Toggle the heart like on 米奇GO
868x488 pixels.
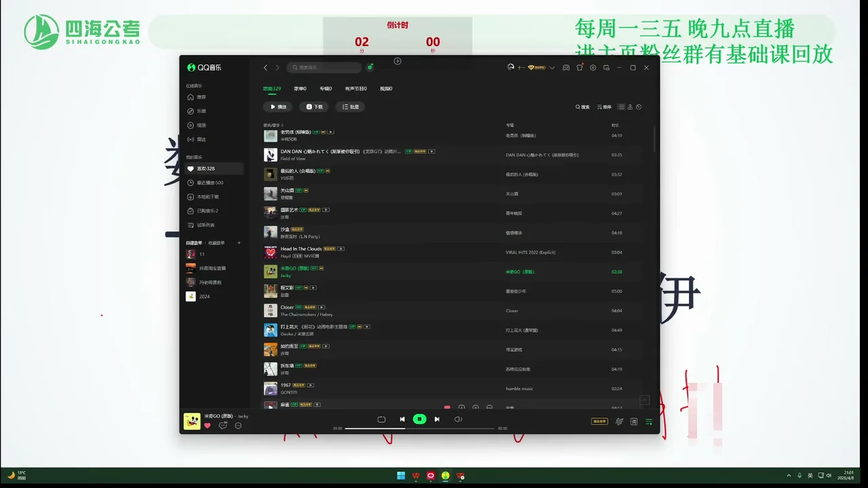(208, 426)
